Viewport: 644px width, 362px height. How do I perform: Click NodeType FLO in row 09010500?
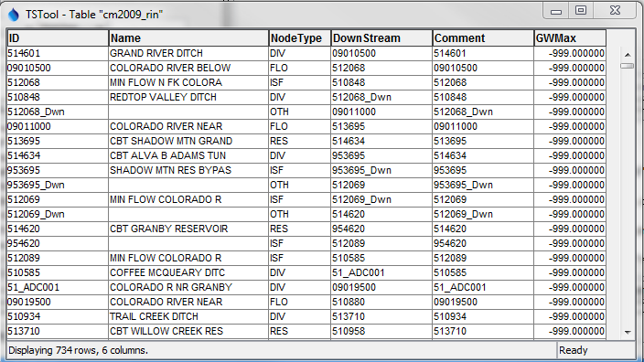tap(300, 68)
